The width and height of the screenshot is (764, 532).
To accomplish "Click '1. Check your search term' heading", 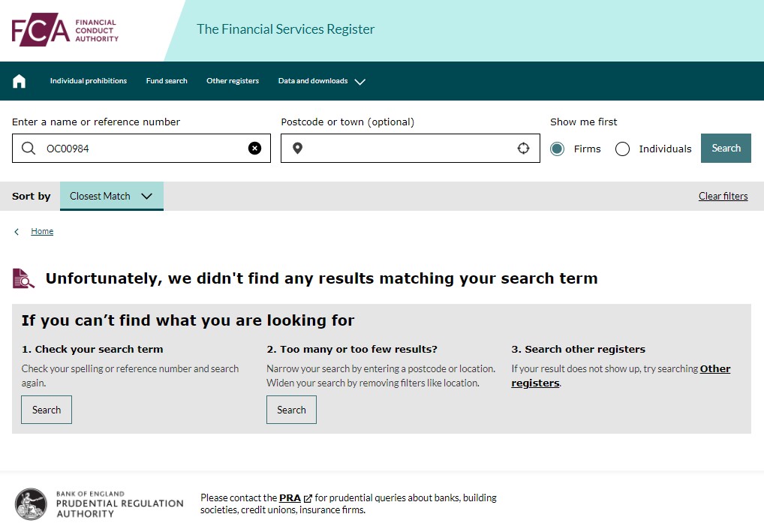I will tap(92, 350).
